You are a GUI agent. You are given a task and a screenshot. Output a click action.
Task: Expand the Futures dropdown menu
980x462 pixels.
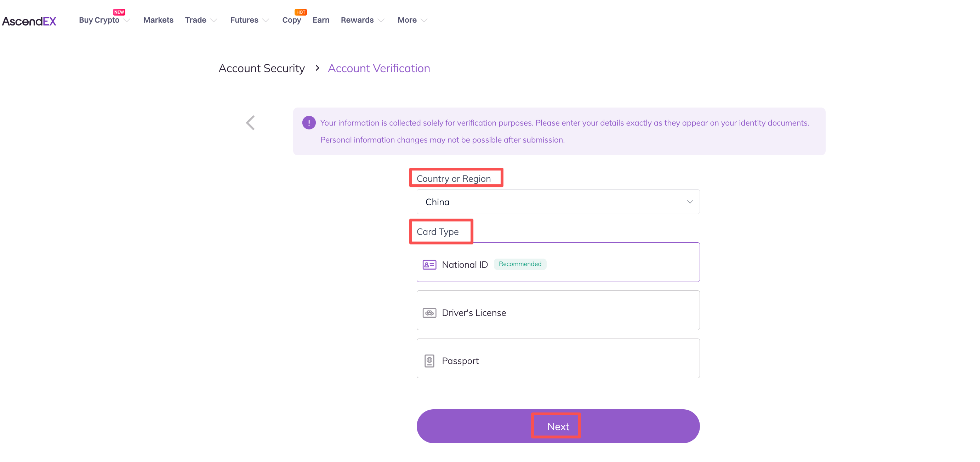(249, 20)
